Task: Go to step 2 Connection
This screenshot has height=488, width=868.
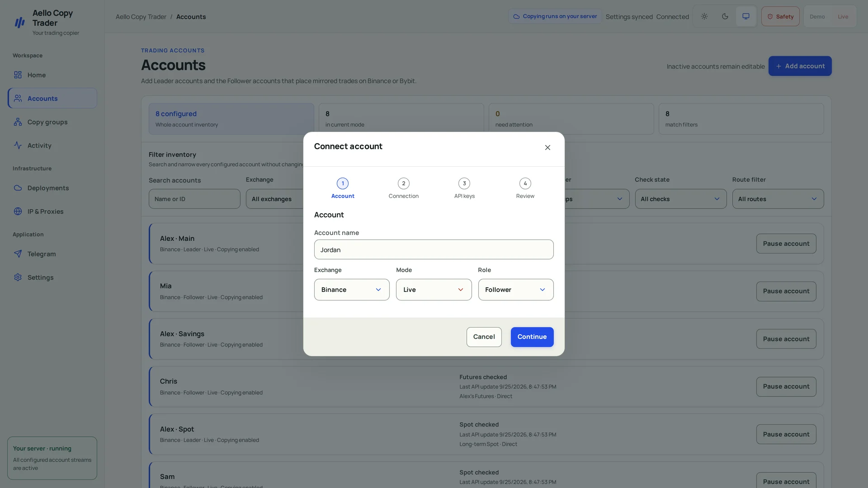Action: click(x=404, y=188)
